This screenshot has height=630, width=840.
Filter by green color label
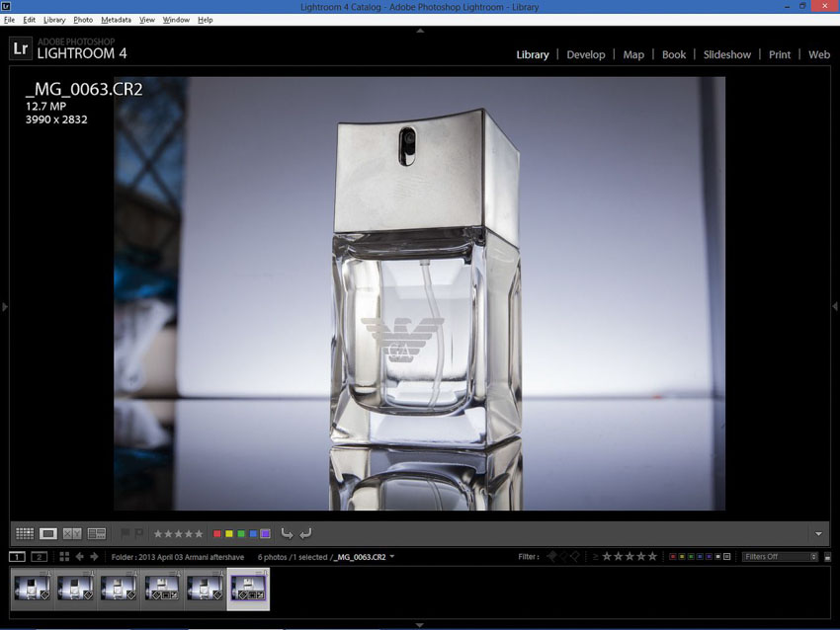[691, 557]
